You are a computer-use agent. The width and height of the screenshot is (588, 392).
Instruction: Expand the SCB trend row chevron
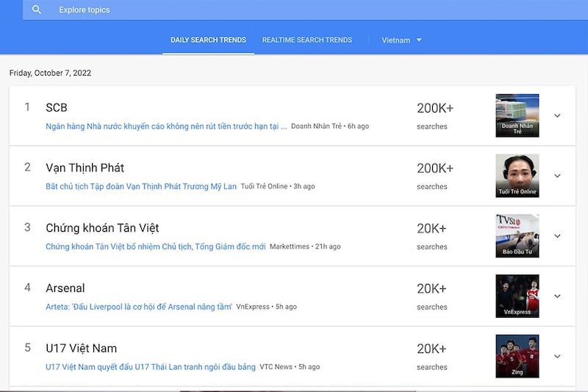pos(557,115)
